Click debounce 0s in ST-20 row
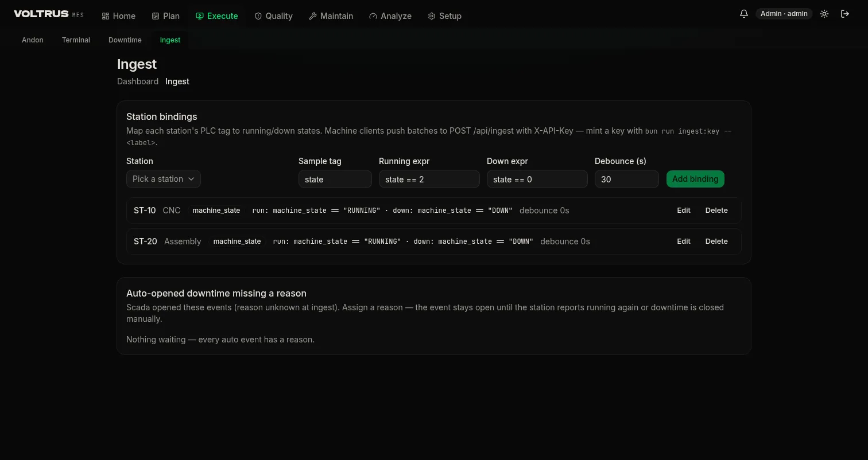Image resolution: width=868 pixels, height=460 pixels. [x=565, y=241]
